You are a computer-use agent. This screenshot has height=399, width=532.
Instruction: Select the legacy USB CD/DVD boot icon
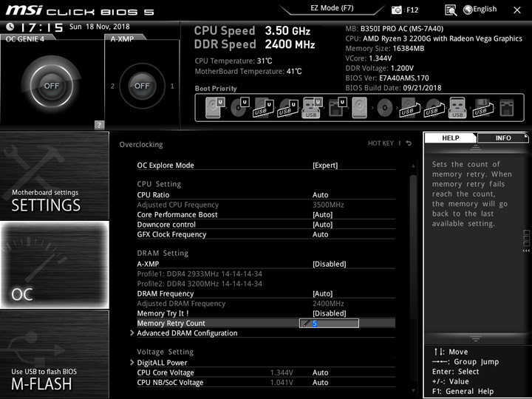[x=434, y=108]
